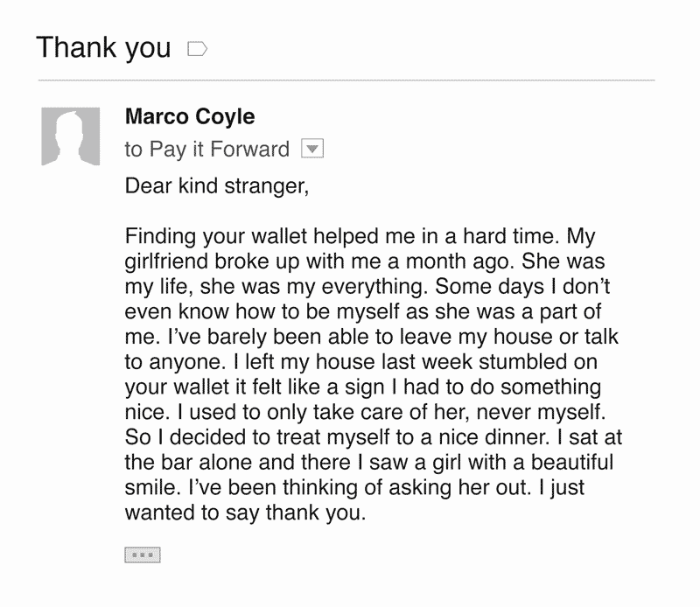This screenshot has width=700, height=607.
Task: Click the line starting "girlfriend broke up"
Action: pos(365,262)
